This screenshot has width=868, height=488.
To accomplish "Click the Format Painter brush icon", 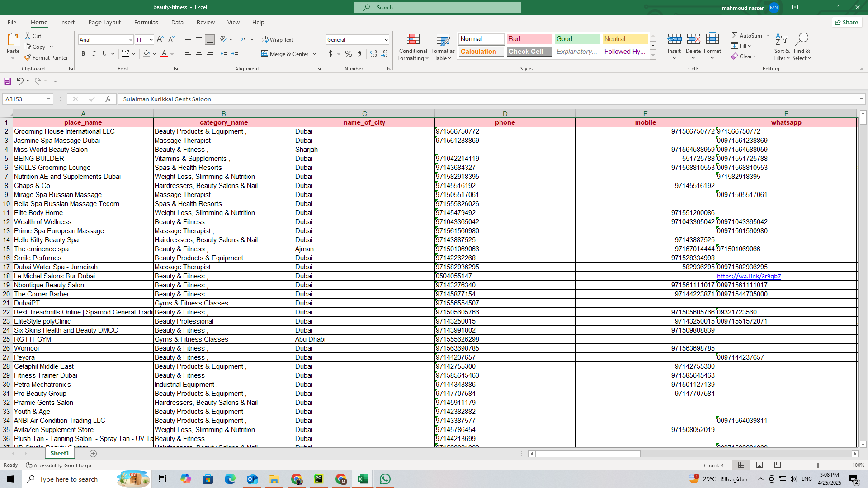I will click(x=28, y=57).
